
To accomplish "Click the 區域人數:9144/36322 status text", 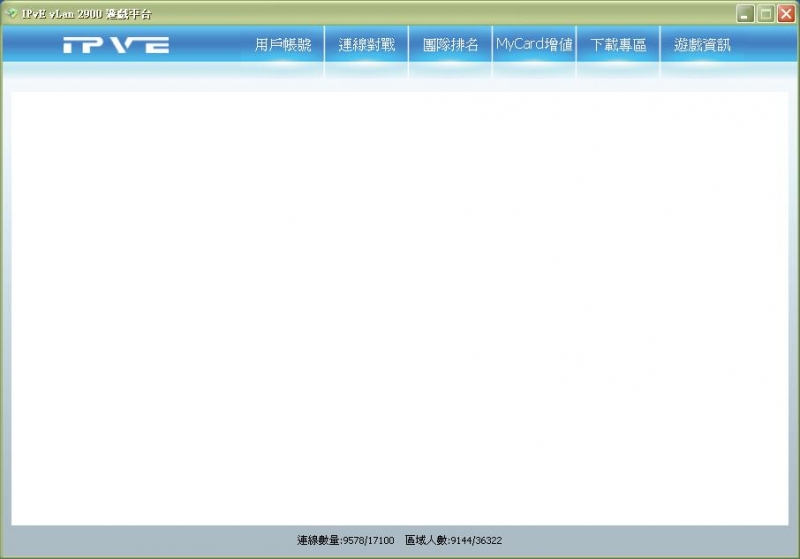I will click(x=454, y=540).
